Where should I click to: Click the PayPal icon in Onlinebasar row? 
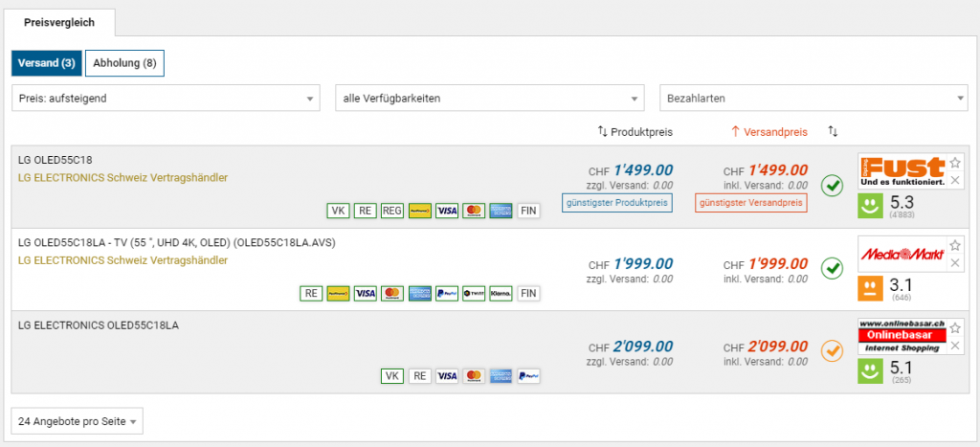(528, 376)
